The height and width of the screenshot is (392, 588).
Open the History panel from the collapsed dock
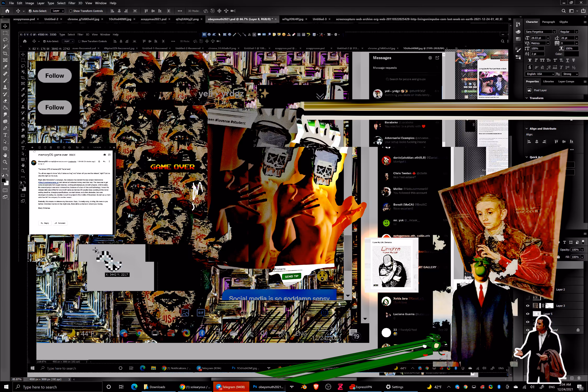point(518,24)
